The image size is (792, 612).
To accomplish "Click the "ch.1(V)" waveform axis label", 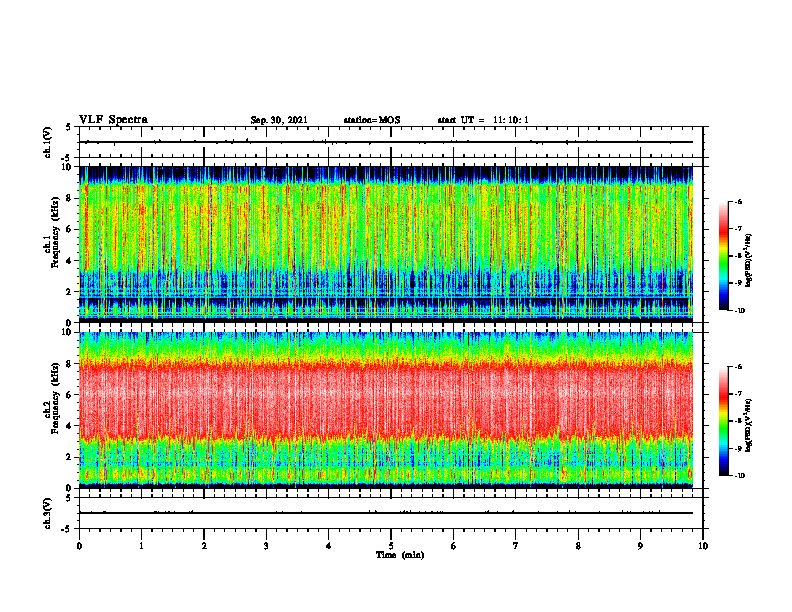I will coord(47,142).
